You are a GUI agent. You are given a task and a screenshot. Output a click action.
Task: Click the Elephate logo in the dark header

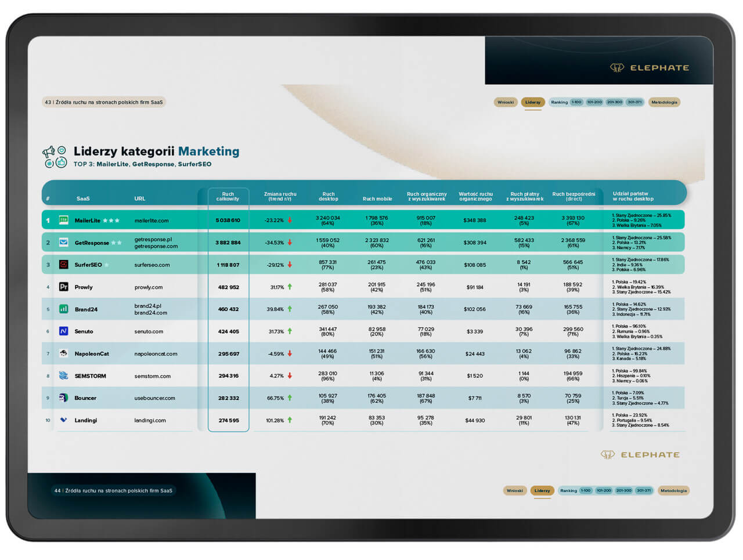click(x=650, y=68)
